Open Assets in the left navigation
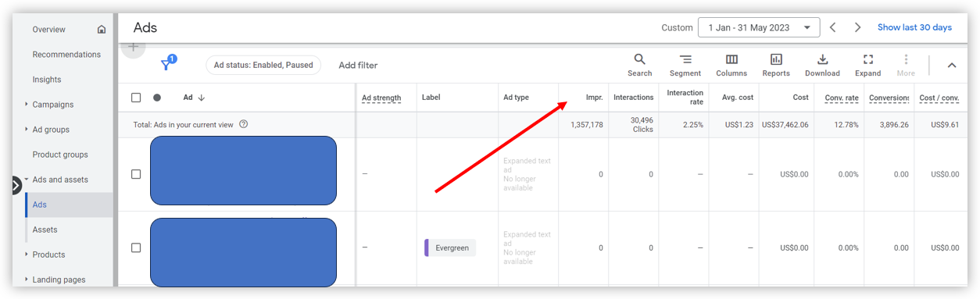This screenshot has width=980, height=299. pyautogui.click(x=45, y=230)
